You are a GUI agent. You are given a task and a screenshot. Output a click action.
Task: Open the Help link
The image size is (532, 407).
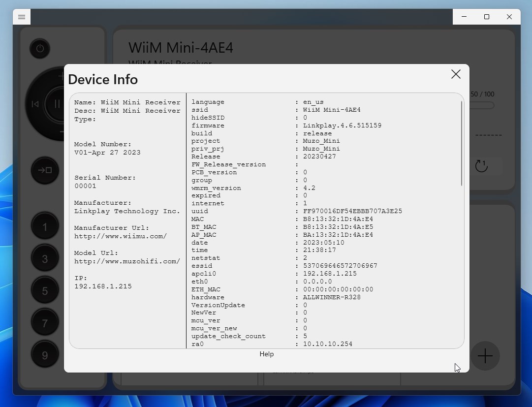(x=267, y=354)
